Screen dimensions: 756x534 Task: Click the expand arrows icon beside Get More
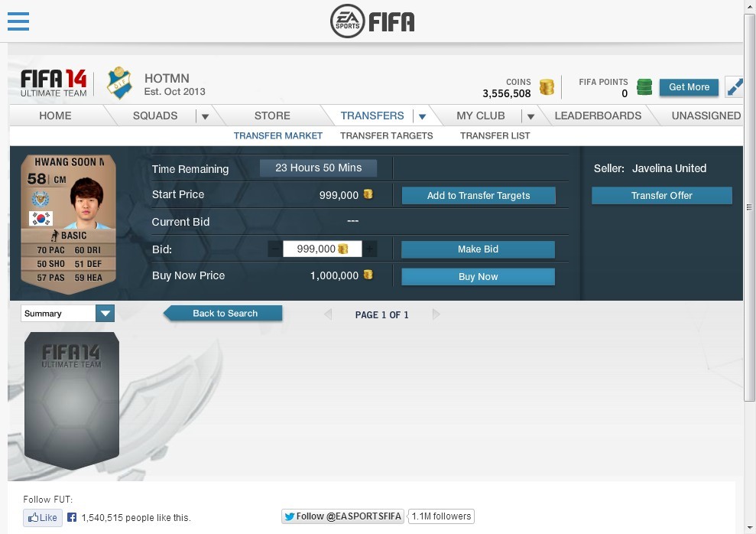point(735,87)
